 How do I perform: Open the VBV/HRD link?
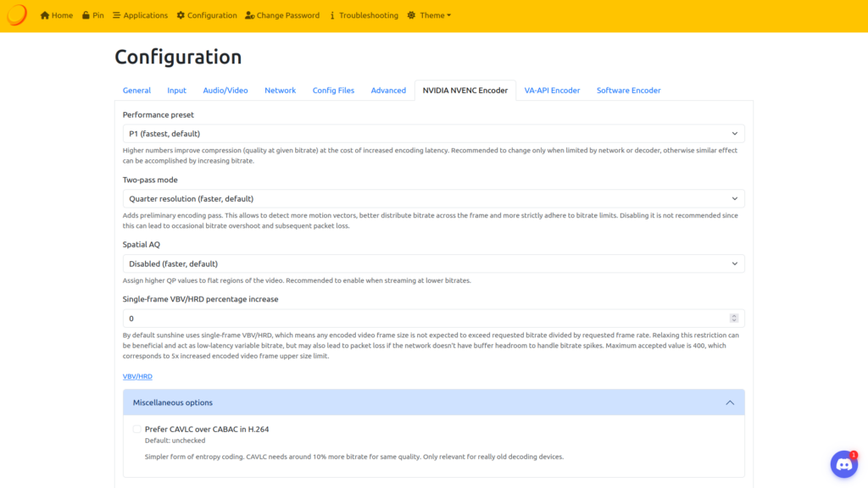137,376
